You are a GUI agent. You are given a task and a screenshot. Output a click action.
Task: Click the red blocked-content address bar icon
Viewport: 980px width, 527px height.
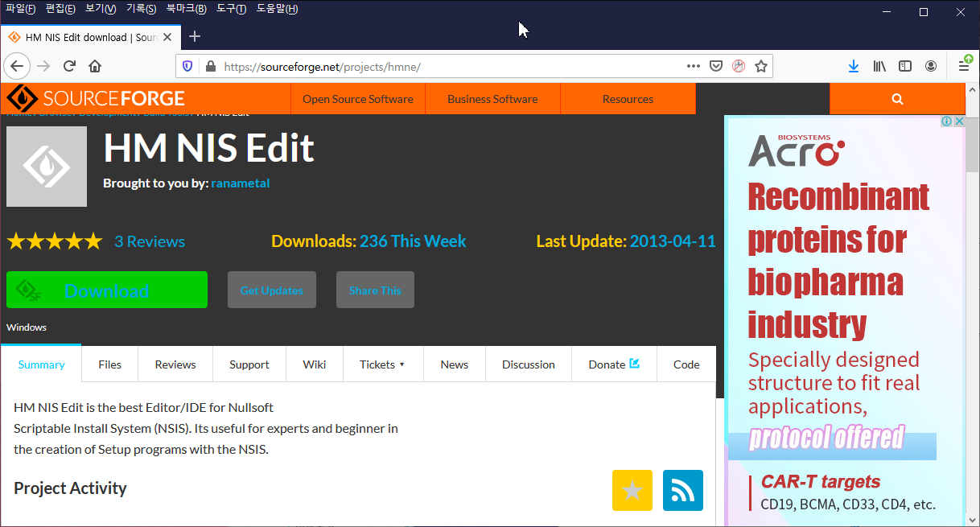pyautogui.click(x=738, y=66)
